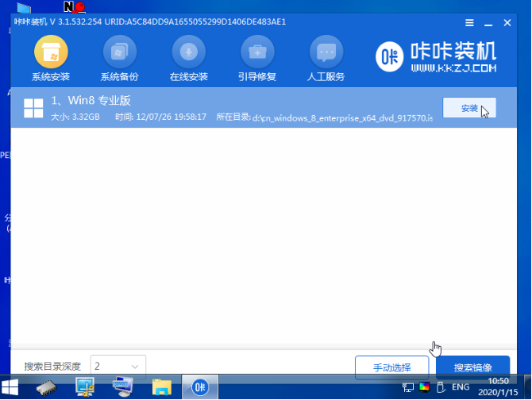The width and height of the screenshot is (532, 400).
Task: Click the ENG input language indicator
Action: pyautogui.click(x=460, y=387)
